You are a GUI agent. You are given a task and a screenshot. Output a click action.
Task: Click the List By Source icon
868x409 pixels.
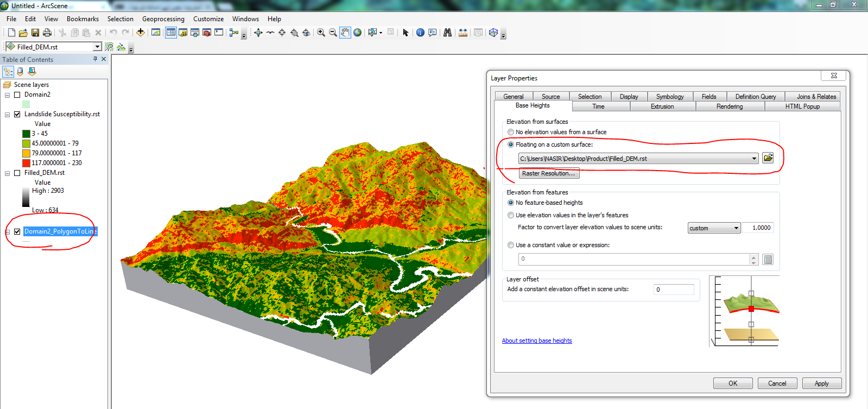pos(20,71)
